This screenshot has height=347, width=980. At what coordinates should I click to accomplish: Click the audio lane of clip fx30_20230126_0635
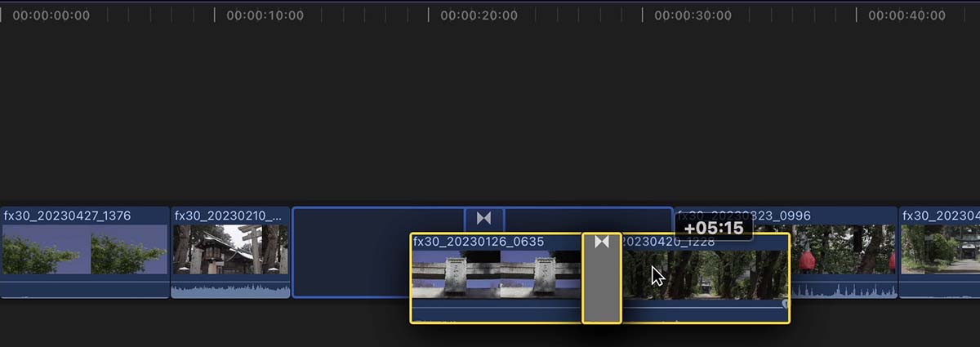click(497, 311)
